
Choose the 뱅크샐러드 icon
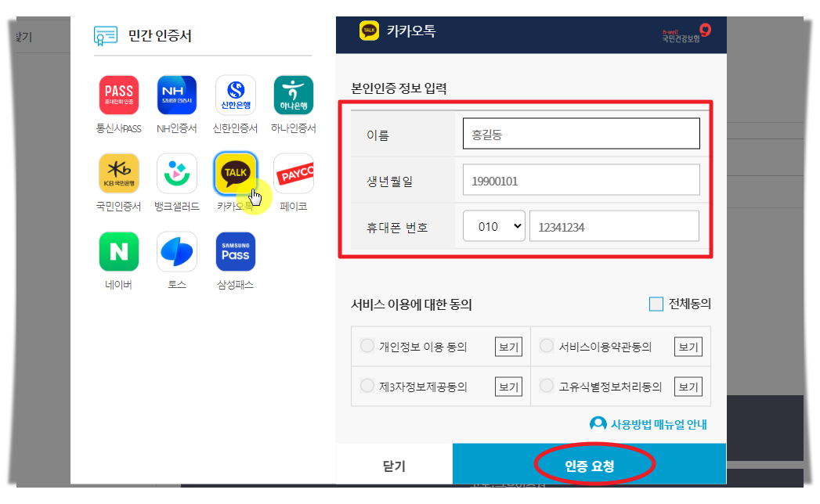tap(177, 173)
